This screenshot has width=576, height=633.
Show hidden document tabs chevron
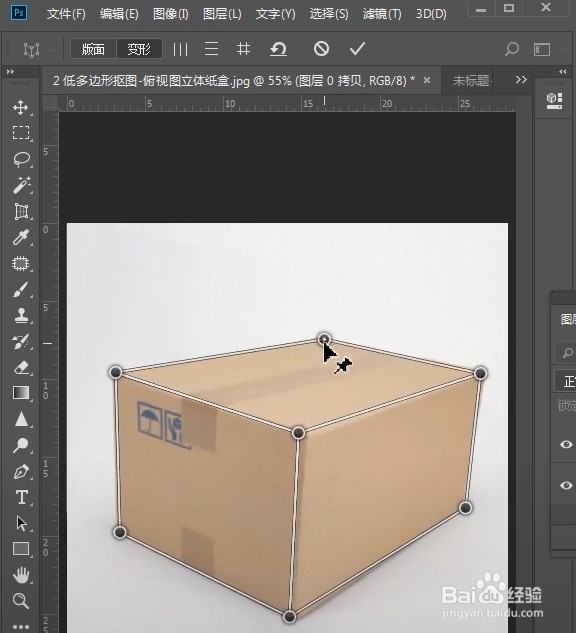(521, 80)
